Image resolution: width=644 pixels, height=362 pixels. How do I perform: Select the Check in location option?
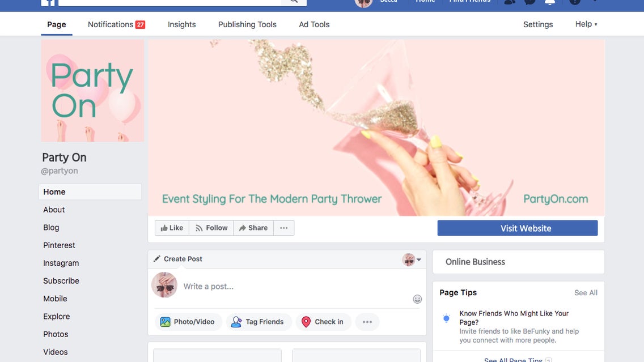click(x=323, y=322)
